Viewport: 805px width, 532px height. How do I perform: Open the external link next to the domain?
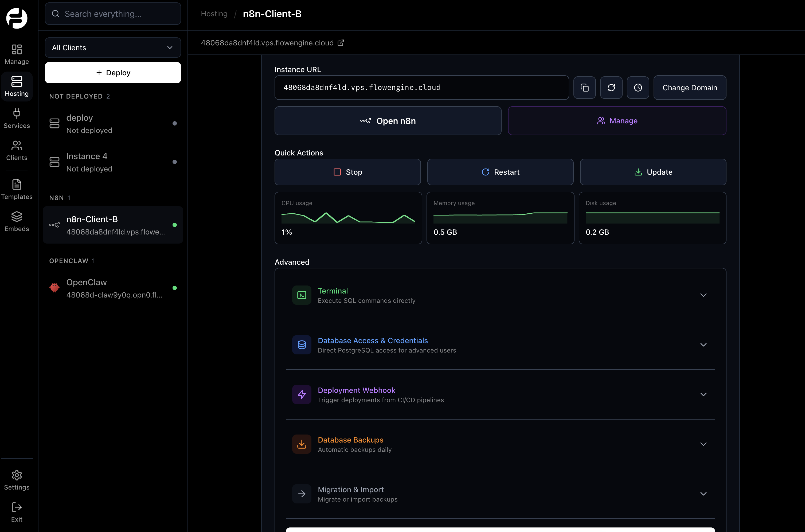[341, 43]
